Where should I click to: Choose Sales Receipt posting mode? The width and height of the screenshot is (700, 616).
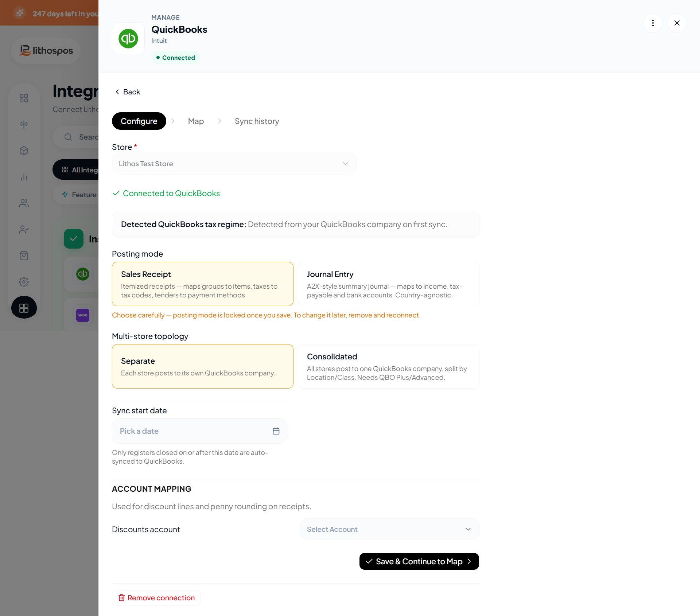point(203,284)
